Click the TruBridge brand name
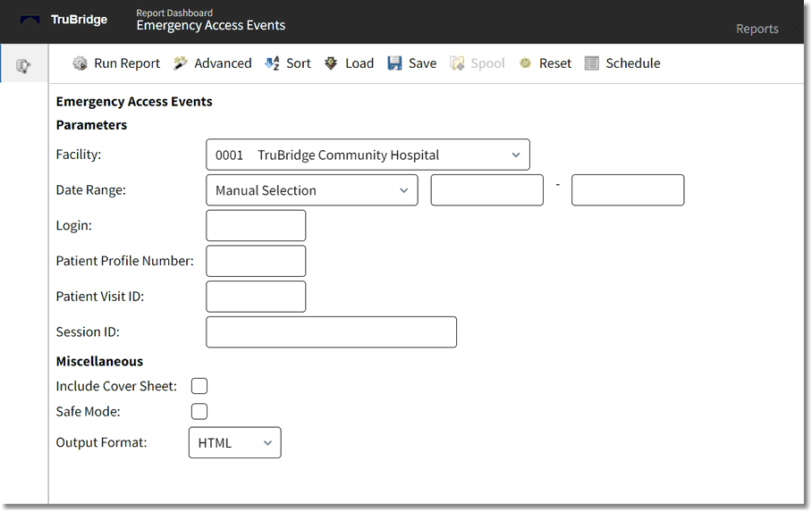812x512 pixels. point(80,20)
